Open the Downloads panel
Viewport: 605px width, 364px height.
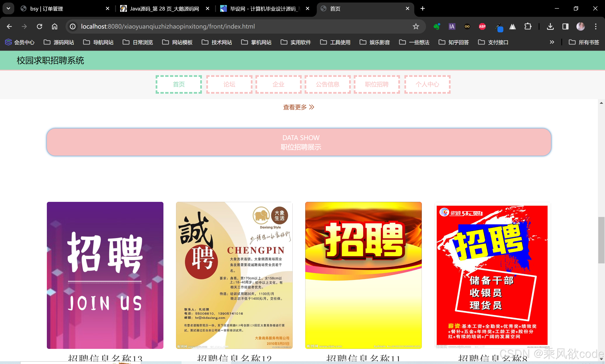pos(550,26)
